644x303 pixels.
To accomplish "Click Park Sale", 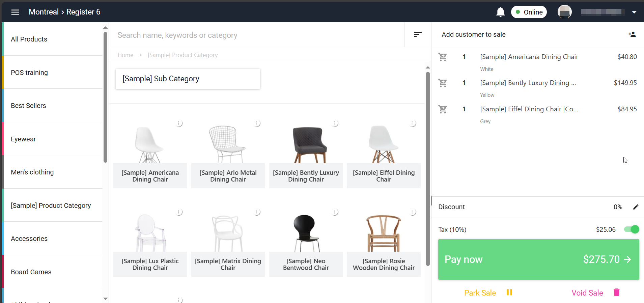I will pyautogui.click(x=480, y=293).
